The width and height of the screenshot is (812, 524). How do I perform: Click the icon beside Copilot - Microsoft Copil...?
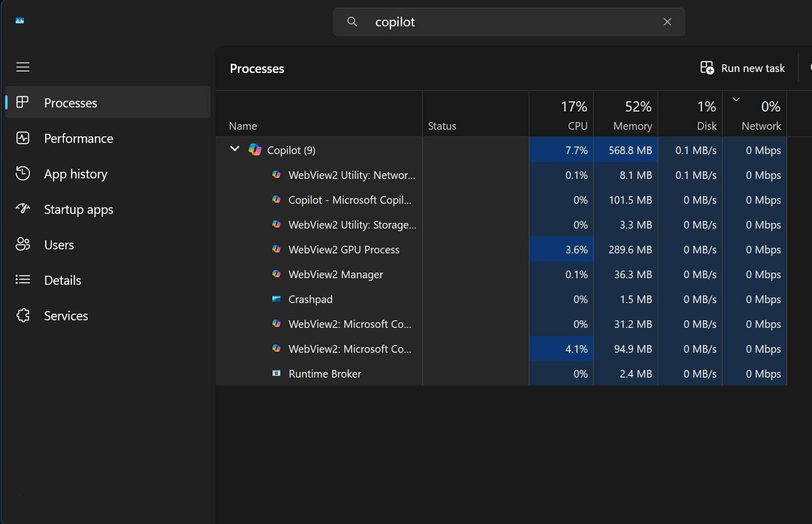point(276,199)
